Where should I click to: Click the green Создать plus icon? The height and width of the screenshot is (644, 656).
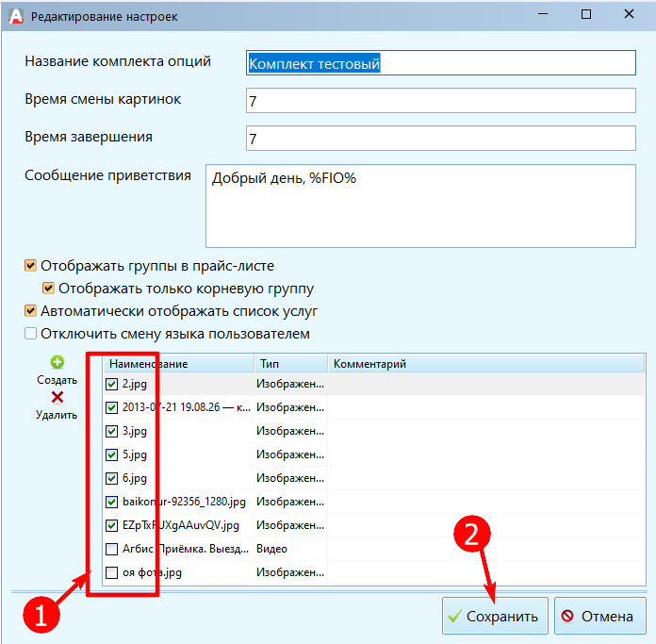click(57, 362)
